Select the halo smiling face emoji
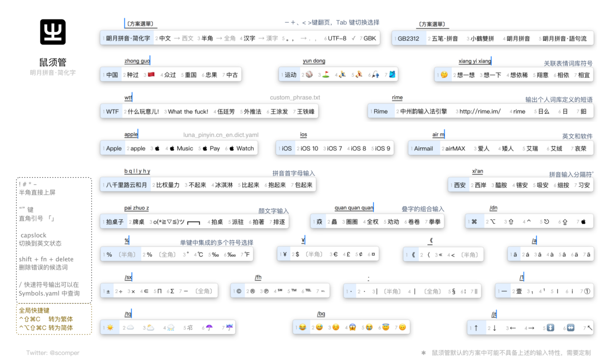Viewport: 612px width, 364px height. tap(386, 327)
